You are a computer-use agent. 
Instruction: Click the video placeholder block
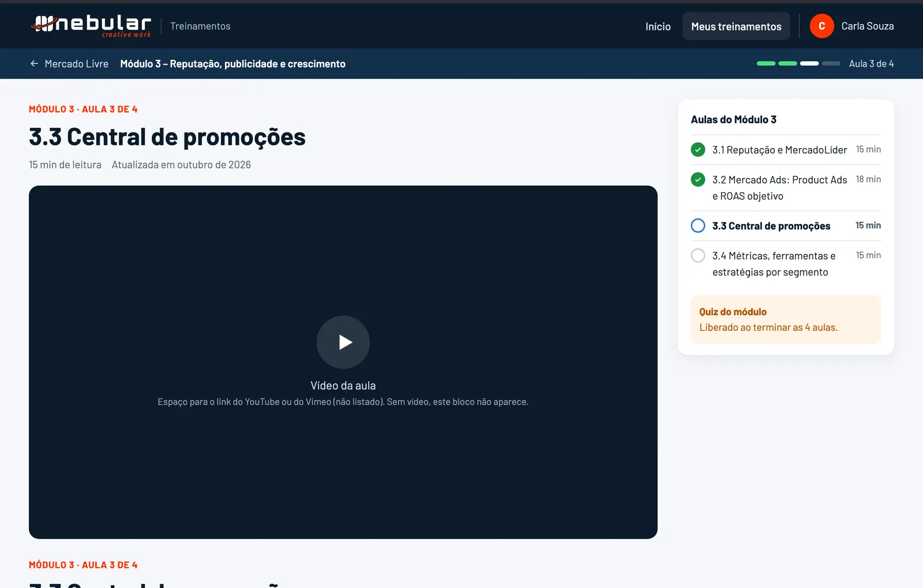(343, 362)
